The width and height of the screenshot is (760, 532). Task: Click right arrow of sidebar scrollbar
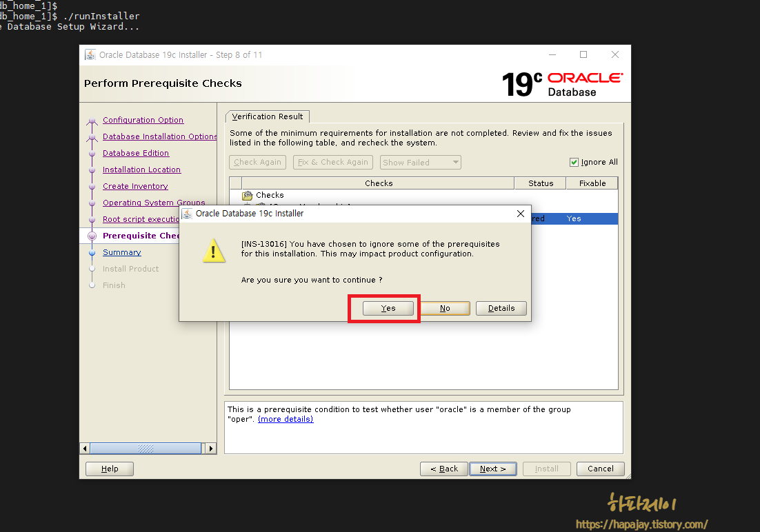pyautogui.click(x=210, y=449)
